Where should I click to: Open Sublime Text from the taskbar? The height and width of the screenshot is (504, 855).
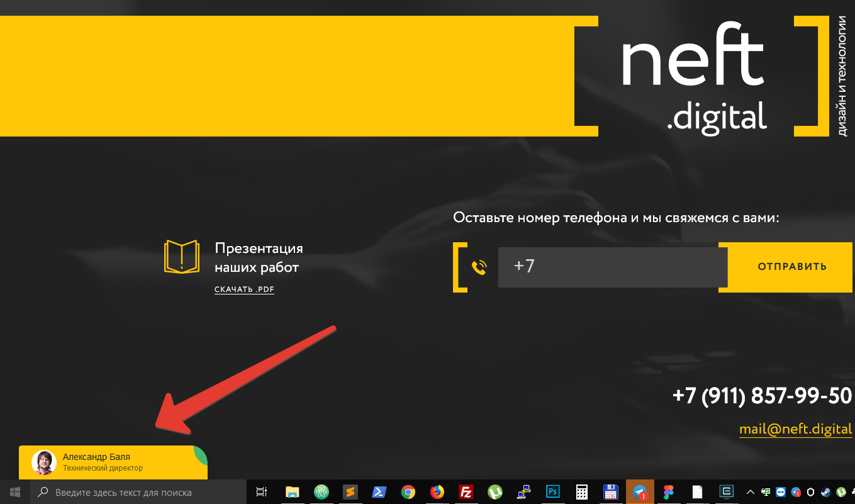350,492
